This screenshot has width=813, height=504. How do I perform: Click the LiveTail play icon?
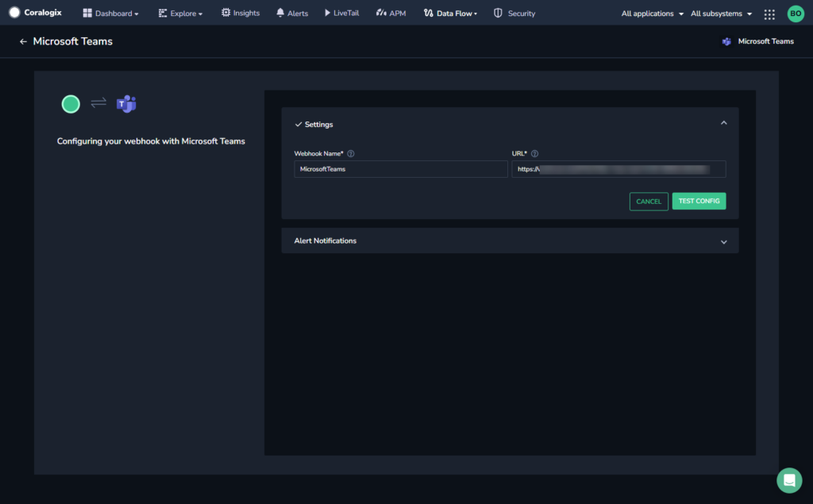[x=327, y=13]
